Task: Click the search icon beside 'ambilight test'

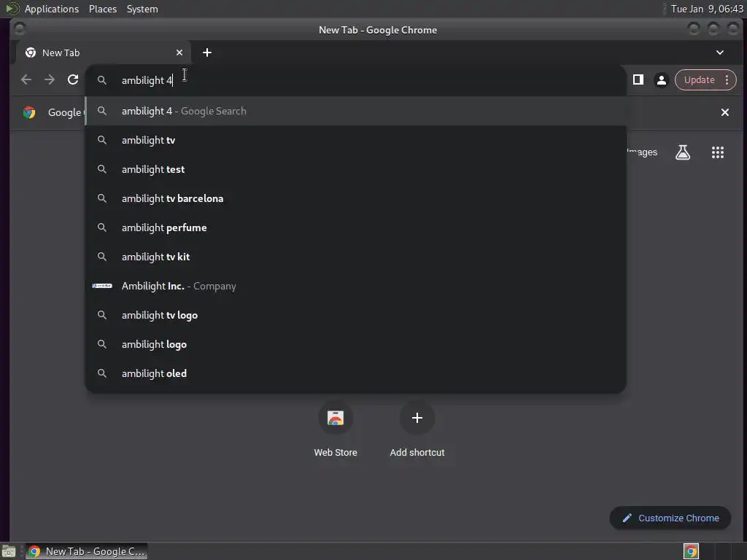Action: (102, 169)
